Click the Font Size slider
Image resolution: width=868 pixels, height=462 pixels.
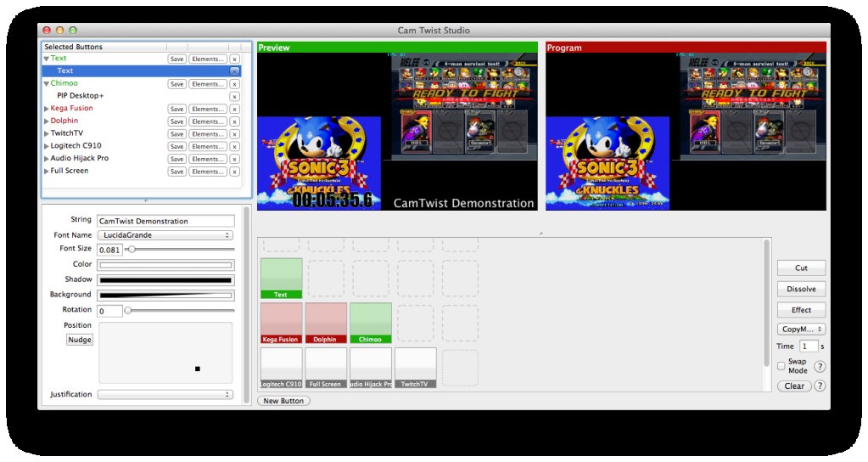pos(178,250)
